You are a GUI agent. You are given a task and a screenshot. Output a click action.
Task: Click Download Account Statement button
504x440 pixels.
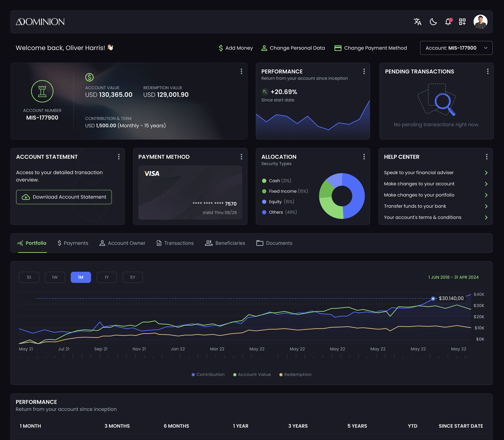point(64,197)
